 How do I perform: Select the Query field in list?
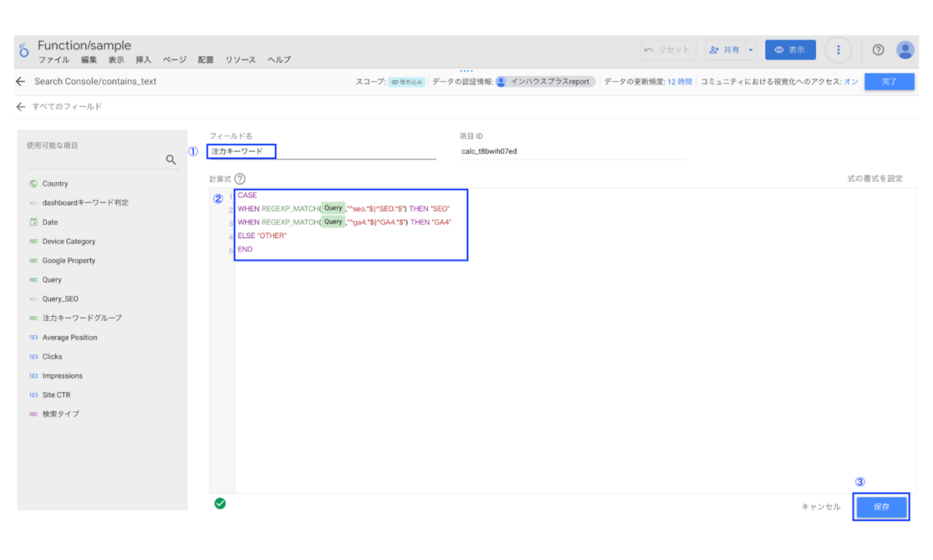[52, 280]
